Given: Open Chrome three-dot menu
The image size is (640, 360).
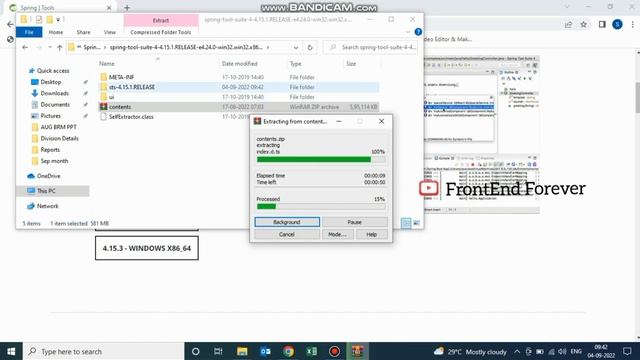Looking at the screenshot, I should (x=633, y=24).
